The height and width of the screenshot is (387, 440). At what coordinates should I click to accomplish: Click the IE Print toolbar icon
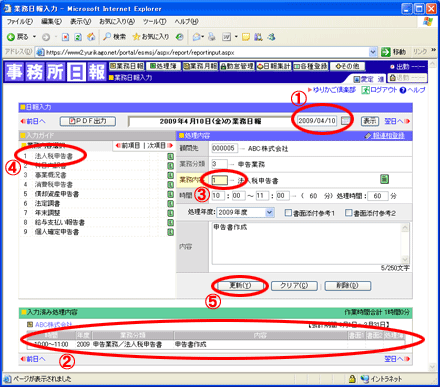(212, 37)
